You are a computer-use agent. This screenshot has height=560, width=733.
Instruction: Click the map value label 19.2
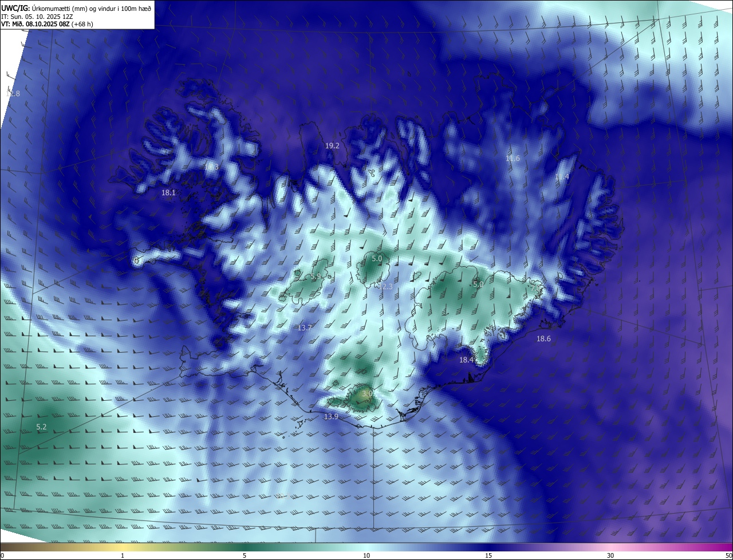pyautogui.click(x=332, y=146)
